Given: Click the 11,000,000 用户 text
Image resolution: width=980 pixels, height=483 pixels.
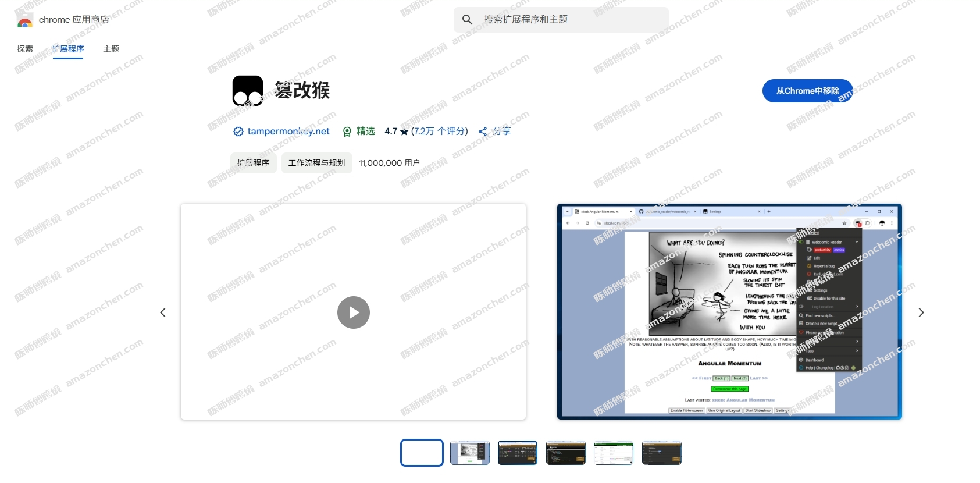Looking at the screenshot, I should pos(389,163).
